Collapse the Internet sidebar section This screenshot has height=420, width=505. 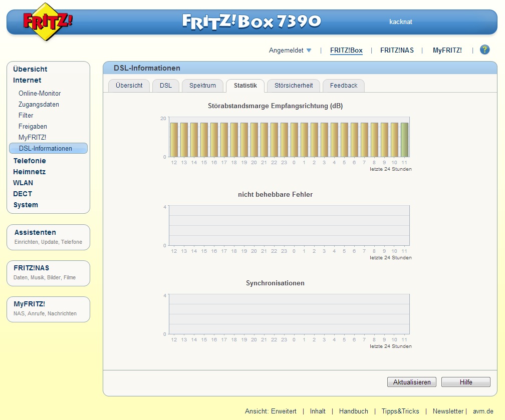pyautogui.click(x=27, y=80)
